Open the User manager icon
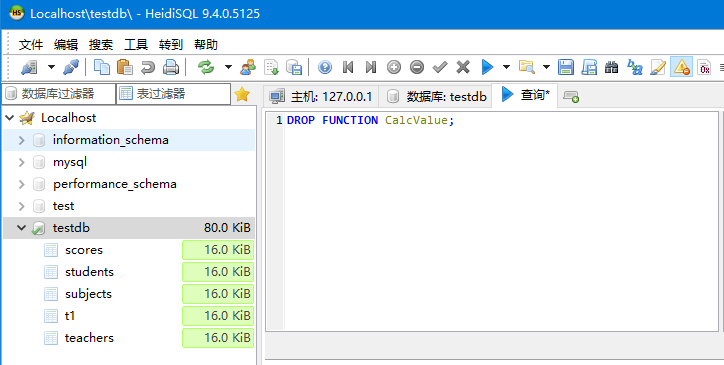This screenshot has width=724, height=365. (248, 67)
